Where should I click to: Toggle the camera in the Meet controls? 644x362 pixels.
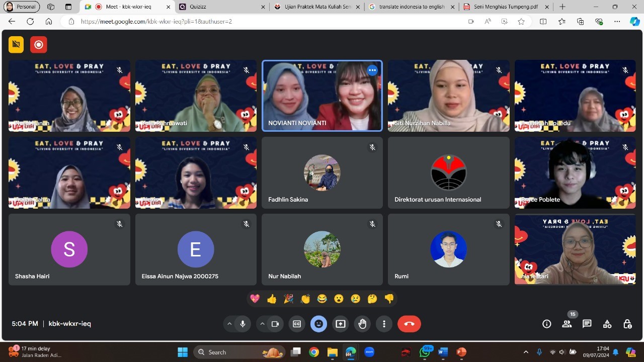click(275, 324)
